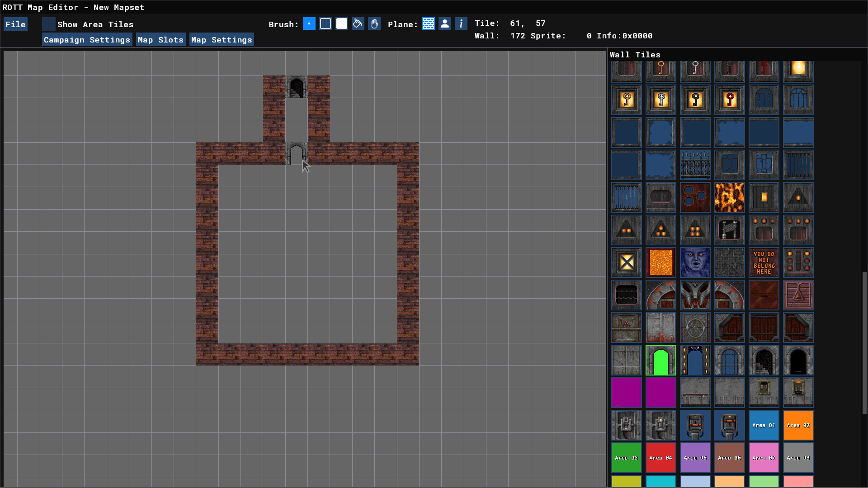Select the outlined rectangle brush
This screenshot has height=488, width=868.
pos(325,24)
